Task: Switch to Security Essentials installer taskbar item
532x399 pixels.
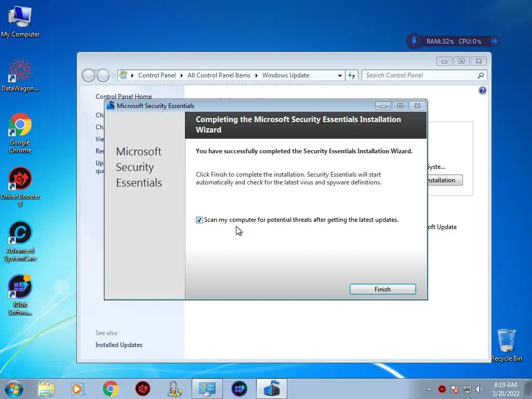Action: (x=271, y=389)
